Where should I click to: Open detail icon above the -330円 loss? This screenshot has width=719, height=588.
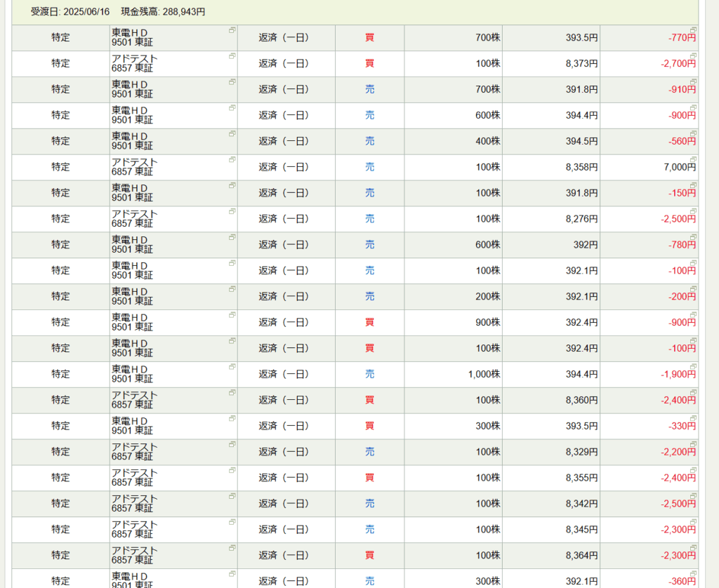point(693,418)
